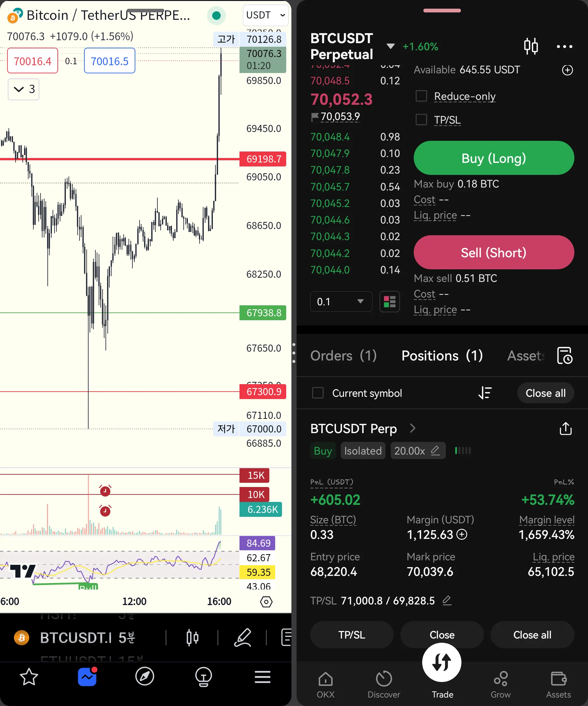This screenshot has height=706, width=588.
Task: Select the Positions (1) tab
Action: click(442, 355)
